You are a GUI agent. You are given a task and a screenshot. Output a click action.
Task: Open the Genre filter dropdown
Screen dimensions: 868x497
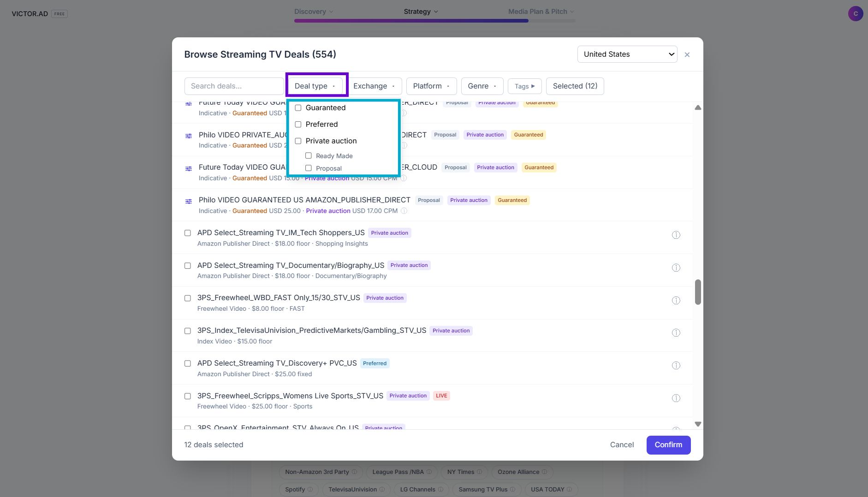pos(482,86)
